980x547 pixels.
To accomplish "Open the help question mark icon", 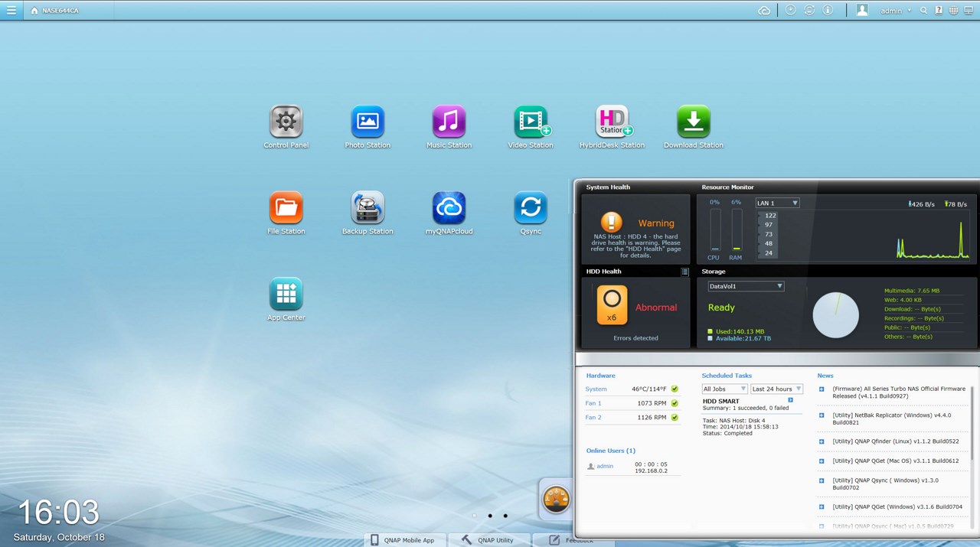I will pyautogui.click(x=939, y=11).
